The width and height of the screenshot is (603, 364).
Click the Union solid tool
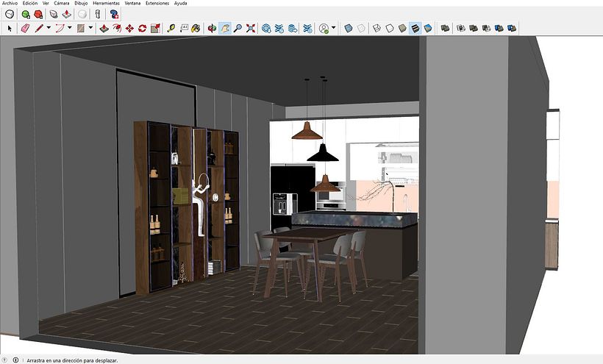click(474, 28)
